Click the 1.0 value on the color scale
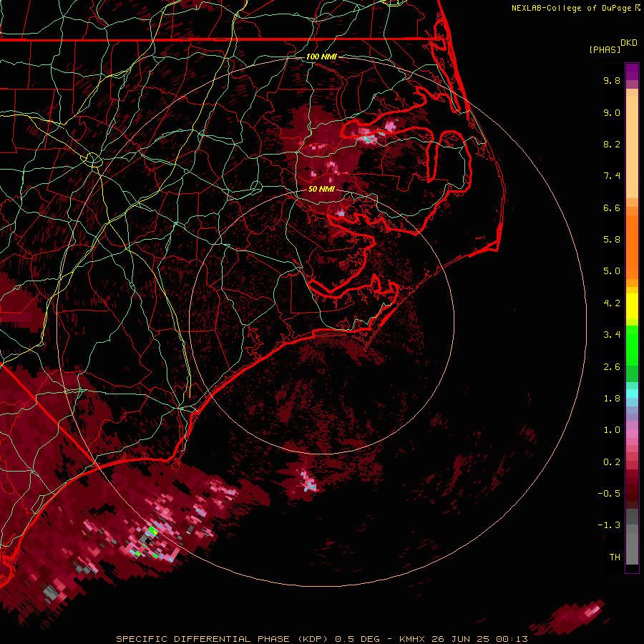Screen dimensions: 644x644 612,430
